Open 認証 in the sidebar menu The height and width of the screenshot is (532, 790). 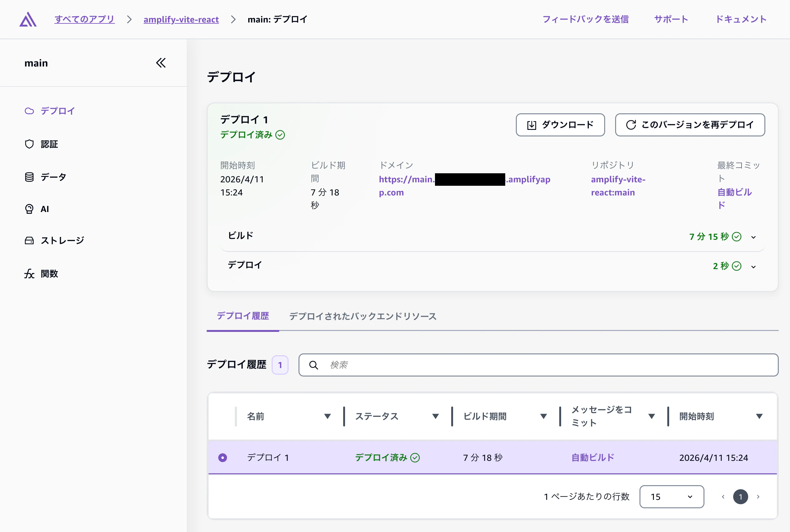click(x=49, y=144)
